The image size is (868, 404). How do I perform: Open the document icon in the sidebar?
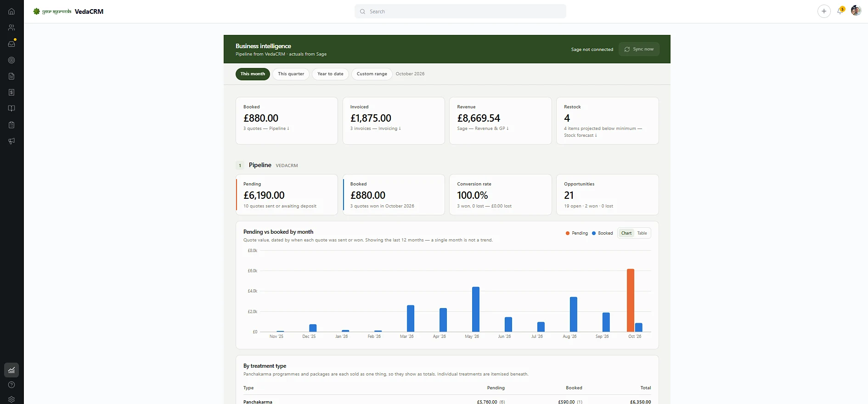(11, 76)
